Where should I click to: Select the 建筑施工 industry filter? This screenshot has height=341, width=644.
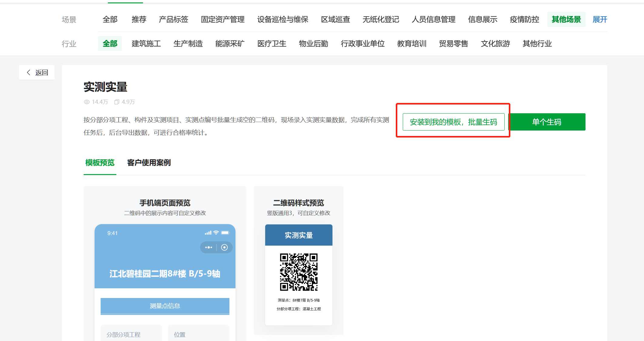click(x=146, y=44)
